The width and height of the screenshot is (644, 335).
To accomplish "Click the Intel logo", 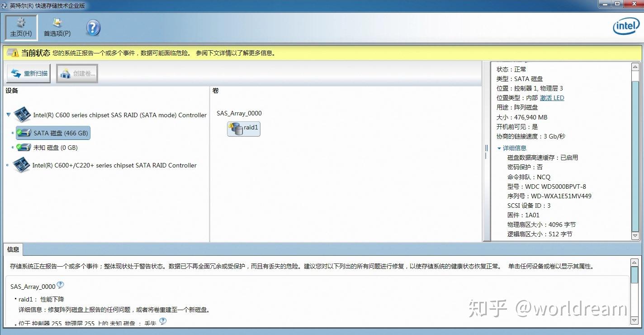I will point(625,27).
